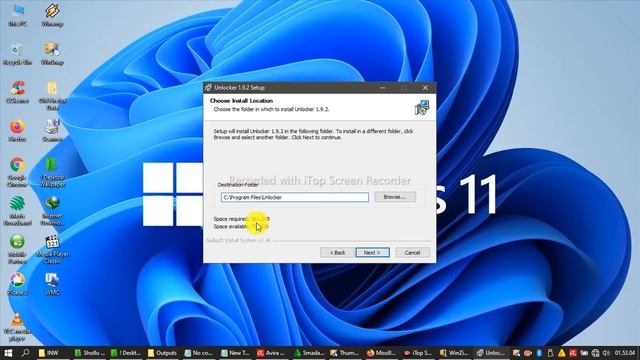Screen dimensions: 640x360
Task: Launch VLC media player shortcut
Action: pos(17,327)
